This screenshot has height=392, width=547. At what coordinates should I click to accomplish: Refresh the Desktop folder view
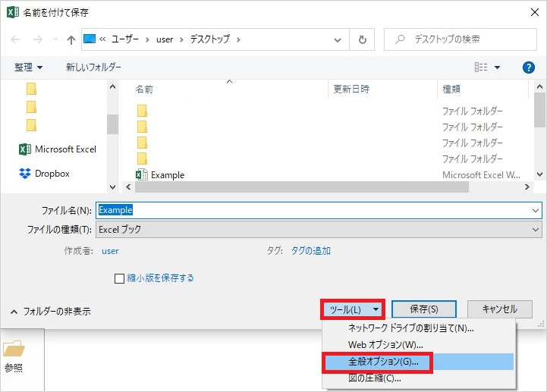(363, 39)
